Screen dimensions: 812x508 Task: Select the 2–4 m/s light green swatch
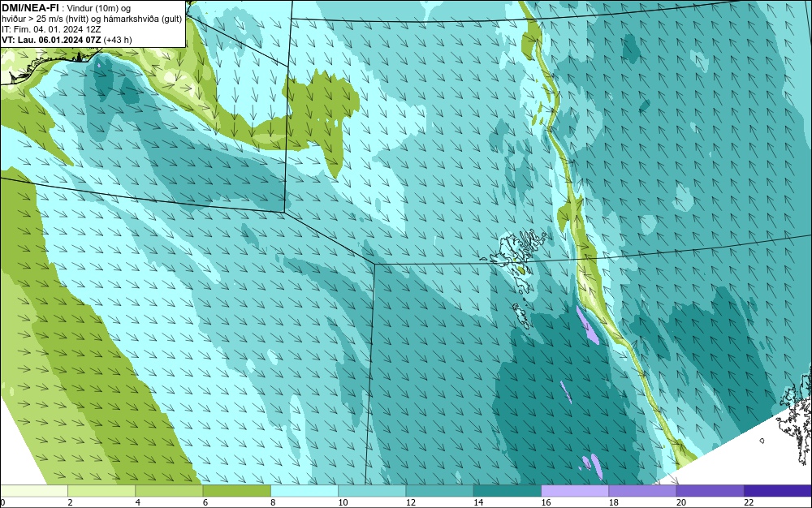coord(101,491)
